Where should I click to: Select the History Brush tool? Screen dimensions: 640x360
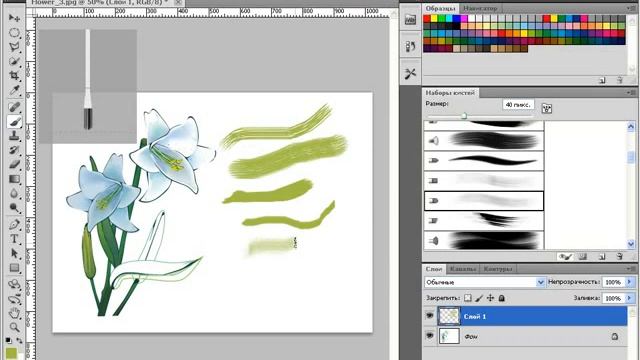point(14,150)
